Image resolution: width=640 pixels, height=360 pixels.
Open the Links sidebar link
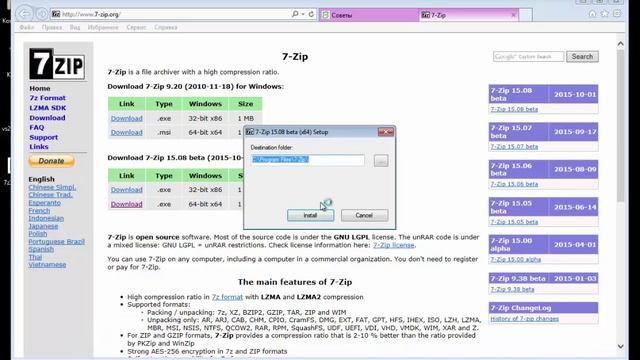click(39, 147)
